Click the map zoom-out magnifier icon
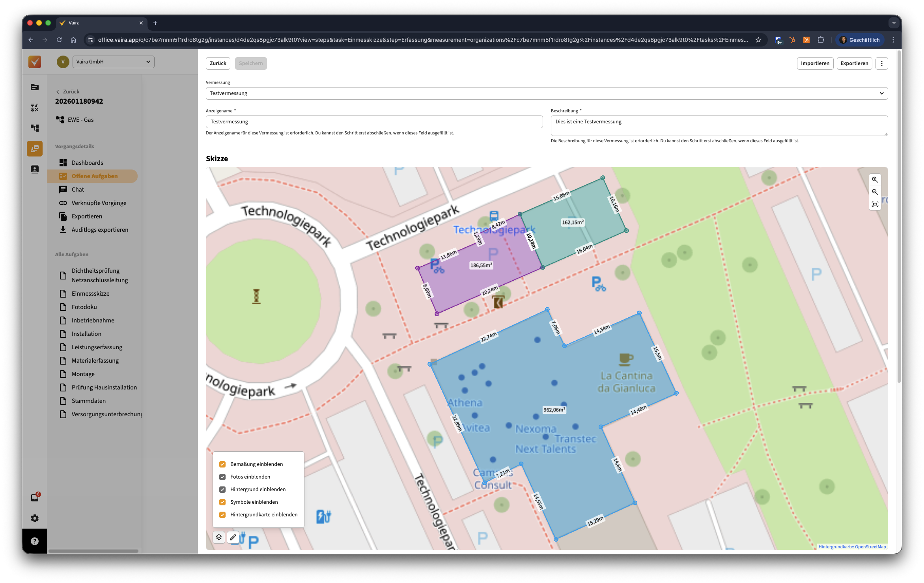Viewport: 924px width, 583px height. click(875, 192)
